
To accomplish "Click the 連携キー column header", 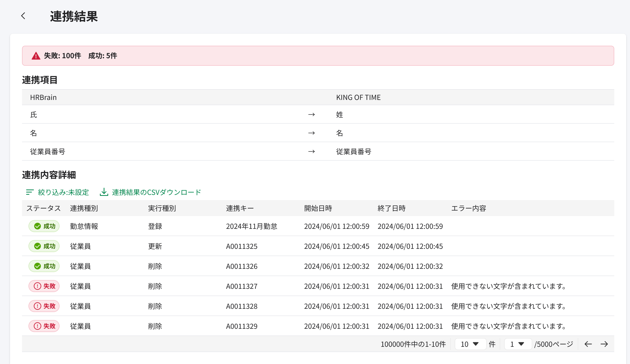I will tap(240, 208).
